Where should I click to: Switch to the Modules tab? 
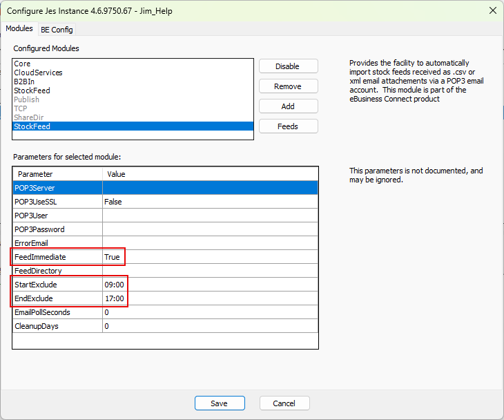click(x=19, y=28)
